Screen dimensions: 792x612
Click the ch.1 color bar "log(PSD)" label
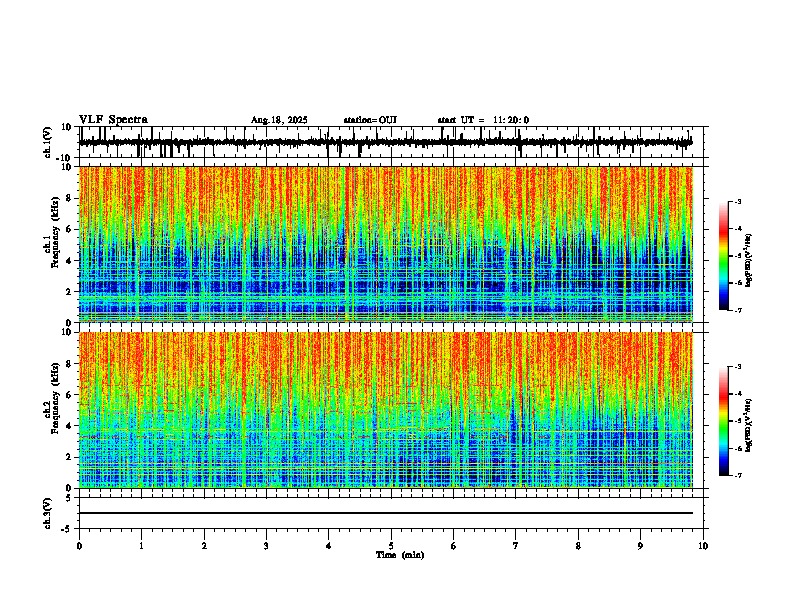tap(749, 261)
